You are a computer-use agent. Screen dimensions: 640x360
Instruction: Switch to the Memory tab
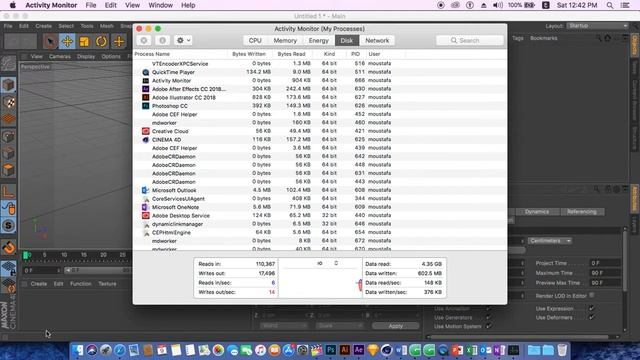(x=285, y=40)
